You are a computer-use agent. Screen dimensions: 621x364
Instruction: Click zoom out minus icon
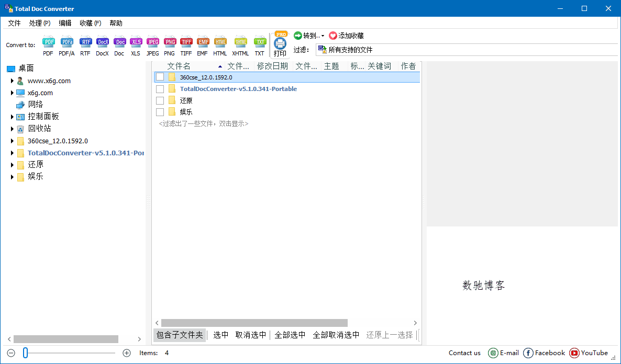tap(11, 353)
